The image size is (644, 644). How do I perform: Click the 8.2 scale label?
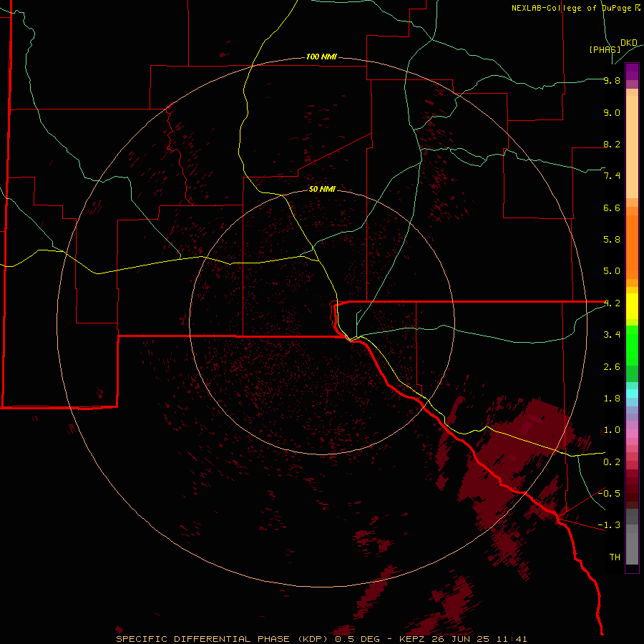click(x=612, y=144)
